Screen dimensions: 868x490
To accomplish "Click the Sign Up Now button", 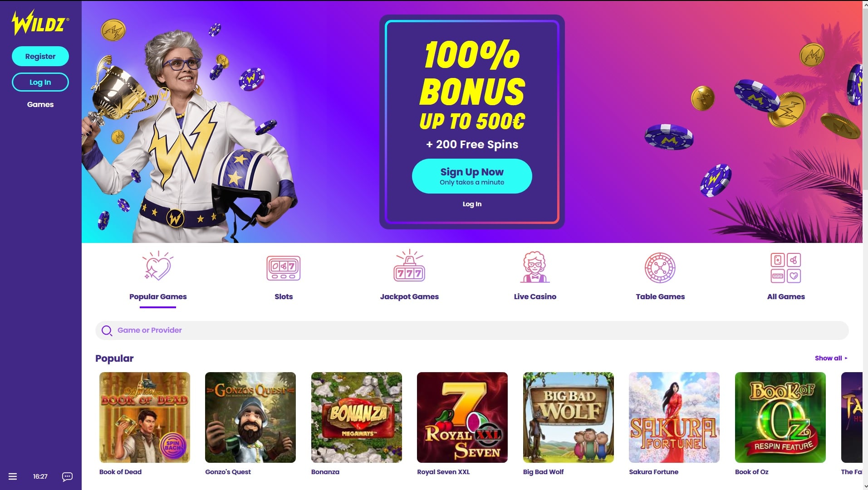I will click(472, 176).
